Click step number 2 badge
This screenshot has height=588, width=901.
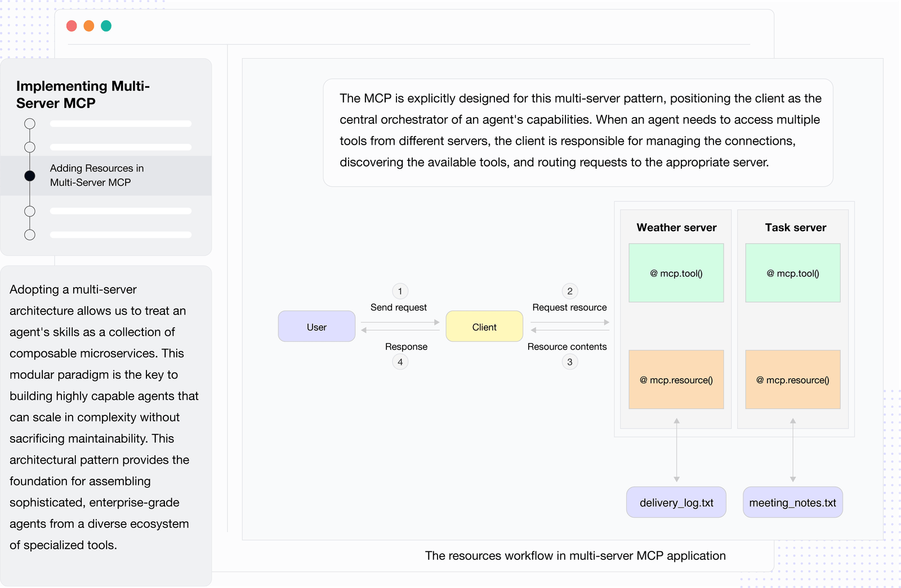click(570, 291)
